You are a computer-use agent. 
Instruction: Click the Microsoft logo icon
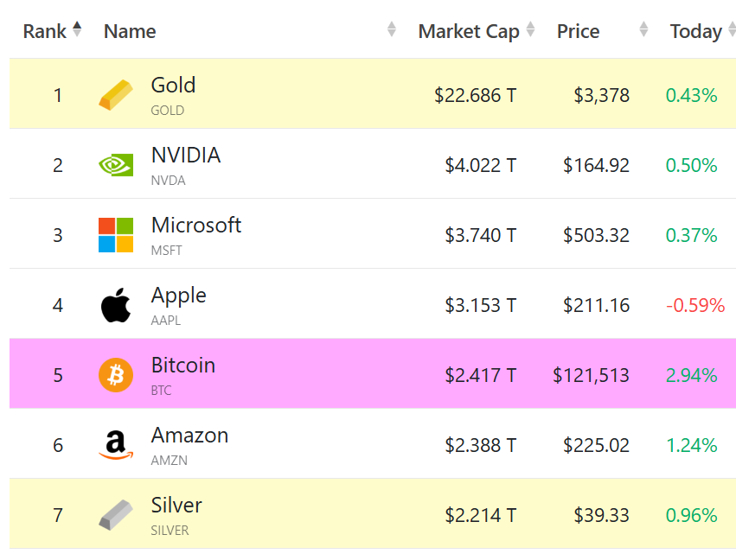point(116,235)
